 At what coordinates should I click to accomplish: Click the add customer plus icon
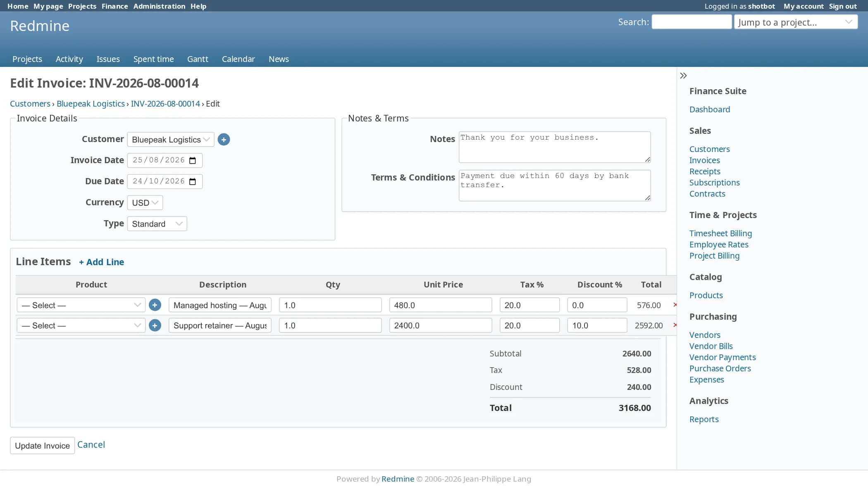224,140
